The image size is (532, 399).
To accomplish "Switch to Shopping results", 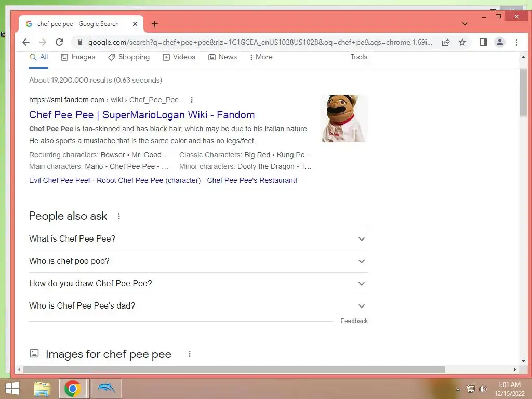I will point(129,57).
